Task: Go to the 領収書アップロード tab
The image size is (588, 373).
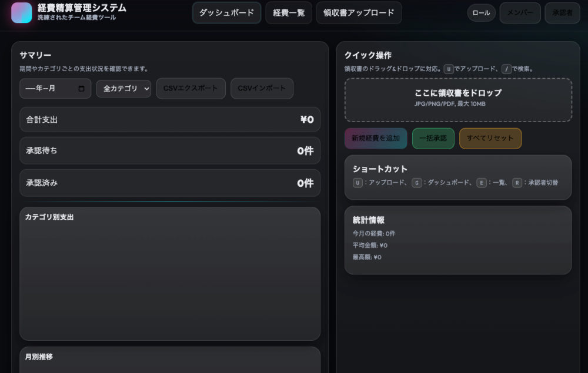Action: click(359, 13)
